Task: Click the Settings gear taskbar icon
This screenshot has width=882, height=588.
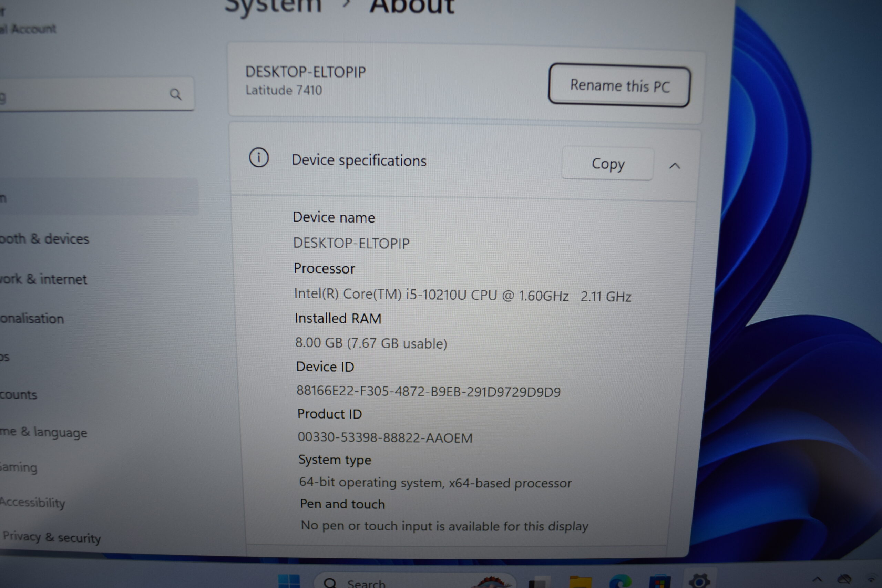Action: coord(699,580)
